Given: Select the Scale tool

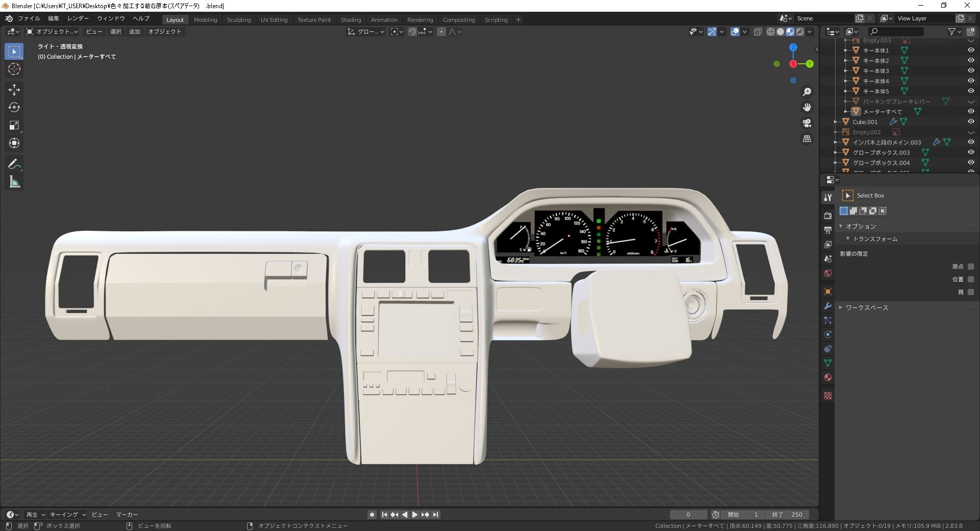Looking at the screenshot, I should [x=14, y=125].
